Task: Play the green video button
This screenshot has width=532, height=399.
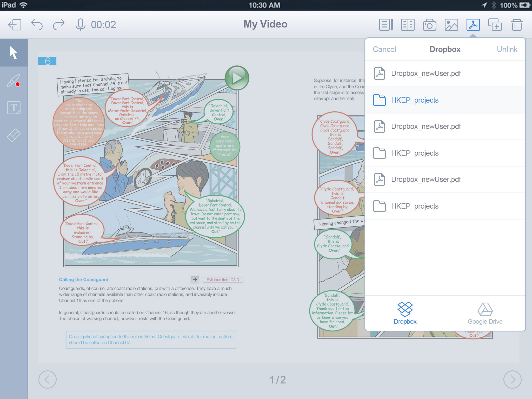Action: 237,78
